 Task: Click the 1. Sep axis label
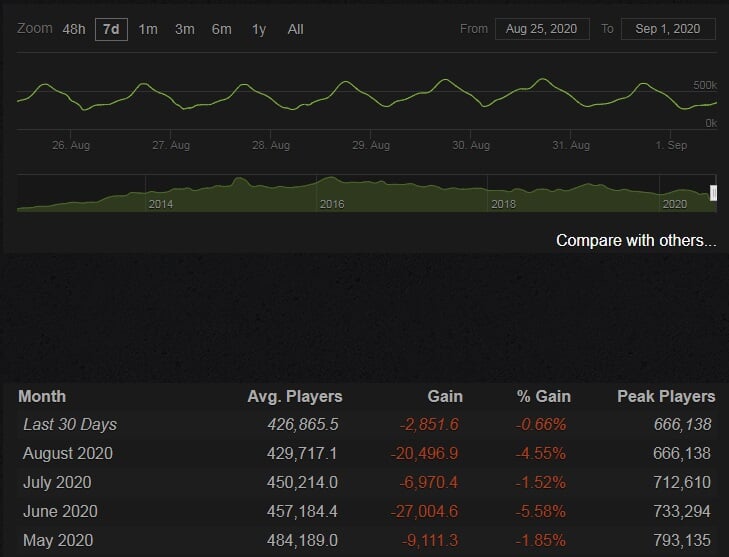[x=671, y=145]
